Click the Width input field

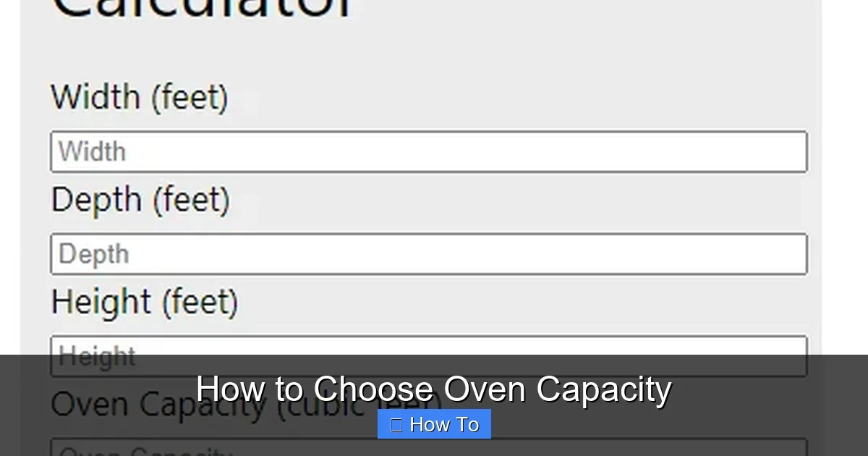428,151
